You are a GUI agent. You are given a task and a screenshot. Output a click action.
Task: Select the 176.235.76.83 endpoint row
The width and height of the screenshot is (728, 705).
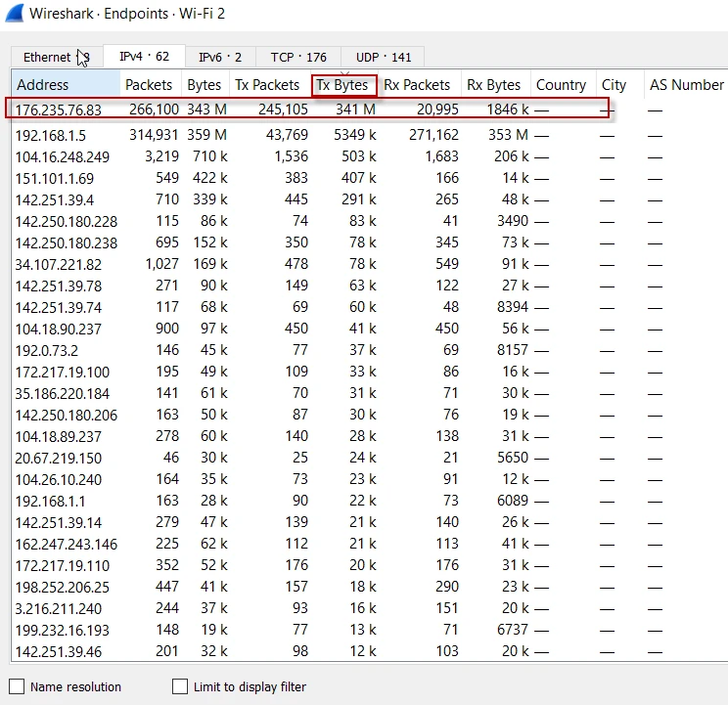tap(59, 110)
